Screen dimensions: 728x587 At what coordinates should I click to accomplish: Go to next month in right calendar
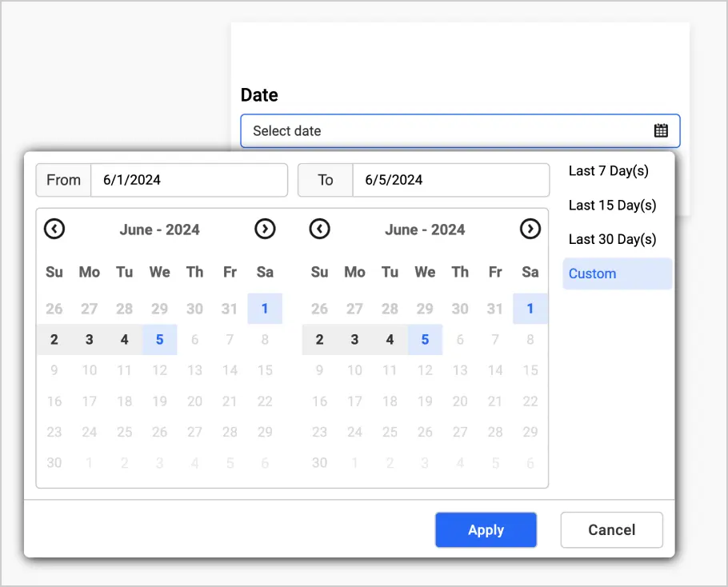[x=530, y=230]
